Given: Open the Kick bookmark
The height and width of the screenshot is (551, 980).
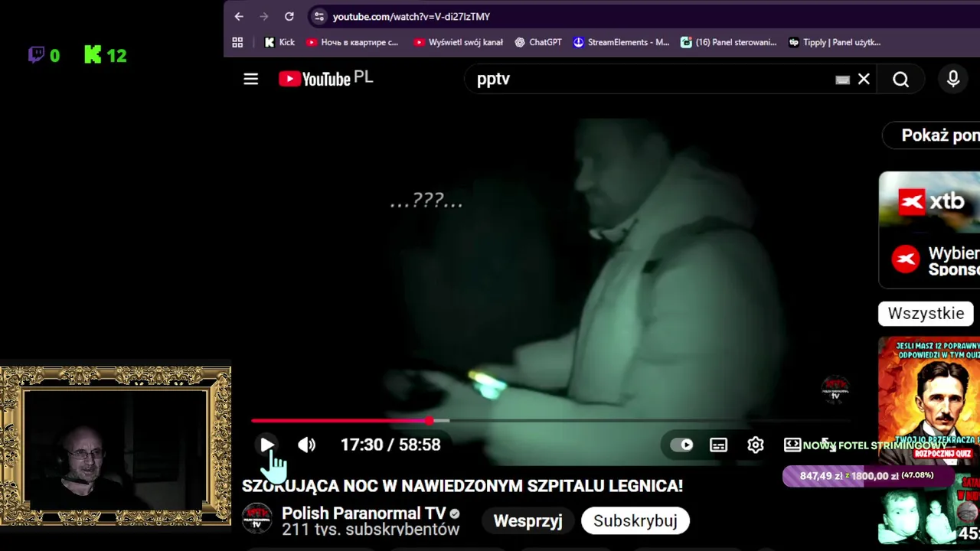Looking at the screenshot, I should [x=279, y=42].
